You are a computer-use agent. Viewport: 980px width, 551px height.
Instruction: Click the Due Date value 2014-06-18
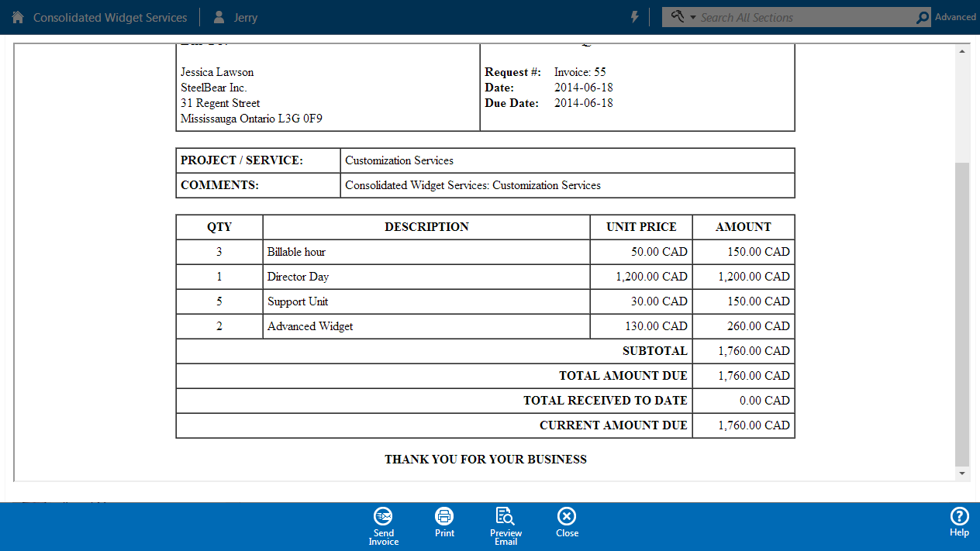(x=584, y=103)
